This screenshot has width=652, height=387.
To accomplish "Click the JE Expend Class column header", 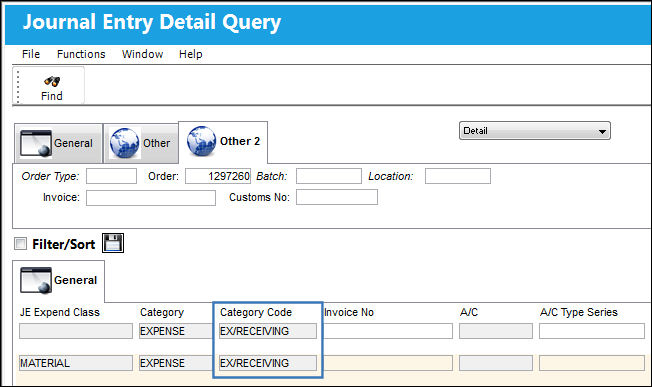I will [x=60, y=313].
